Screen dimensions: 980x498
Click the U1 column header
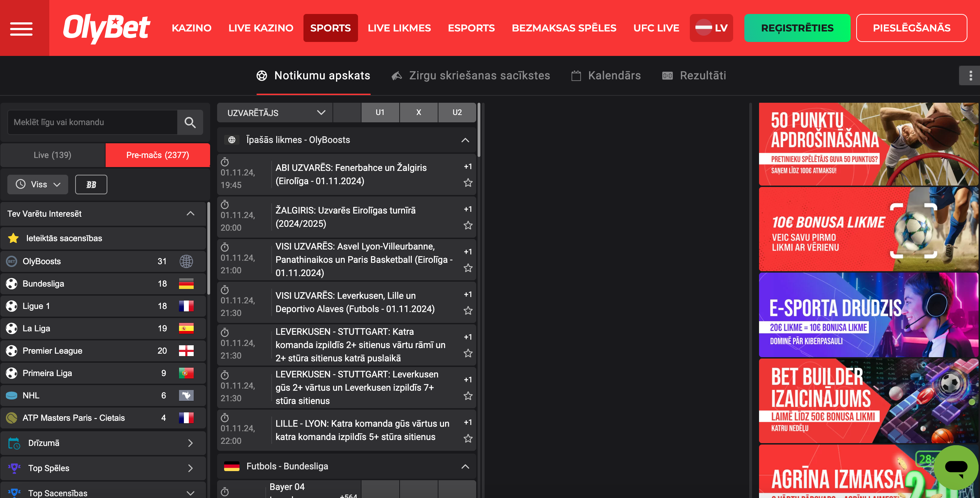[x=380, y=113]
